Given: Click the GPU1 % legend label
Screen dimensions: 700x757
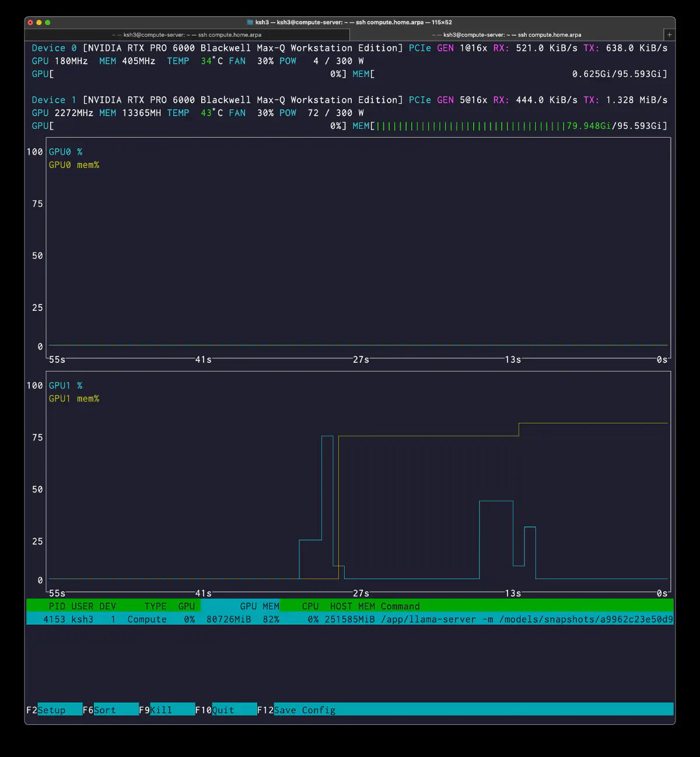Looking at the screenshot, I should click(x=65, y=385).
